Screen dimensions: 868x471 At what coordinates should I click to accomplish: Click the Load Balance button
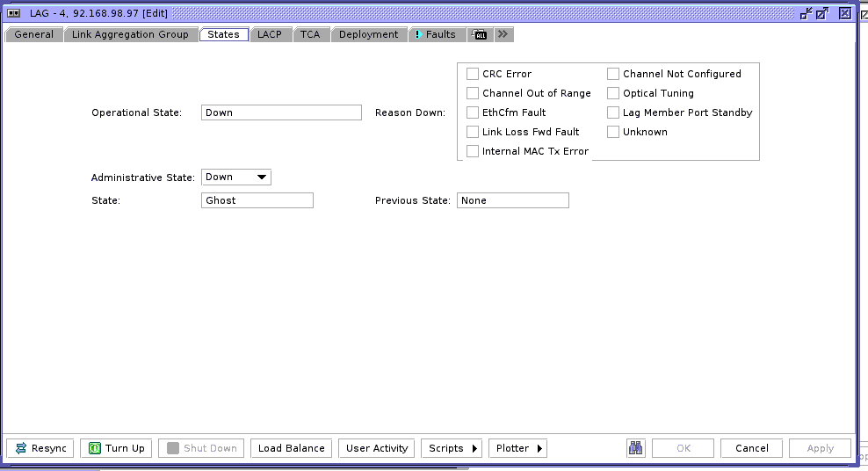(291, 448)
